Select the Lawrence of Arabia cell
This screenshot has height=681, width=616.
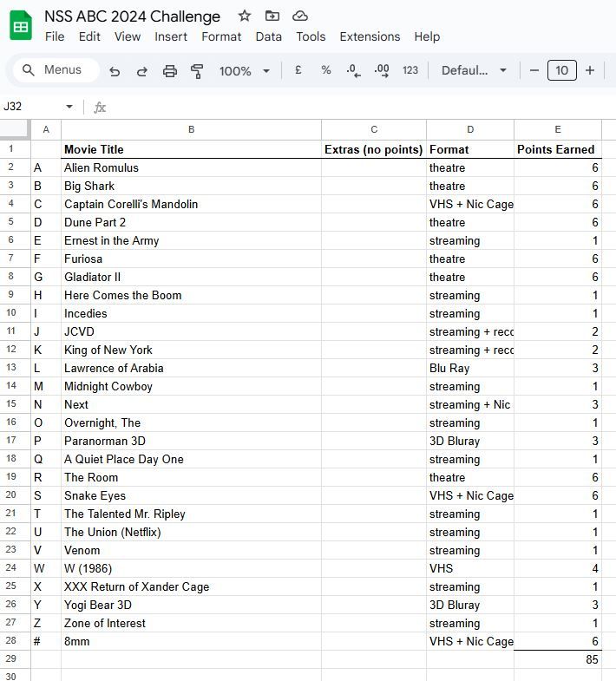coord(191,369)
